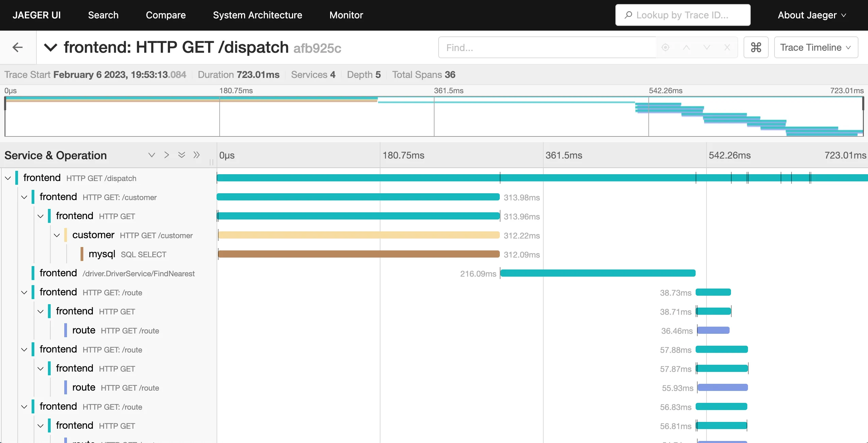The height and width of the screenshot is (443, 868).
Task: Collapse the first frontend HTTP GET: /route row
Action: [24, 292]
